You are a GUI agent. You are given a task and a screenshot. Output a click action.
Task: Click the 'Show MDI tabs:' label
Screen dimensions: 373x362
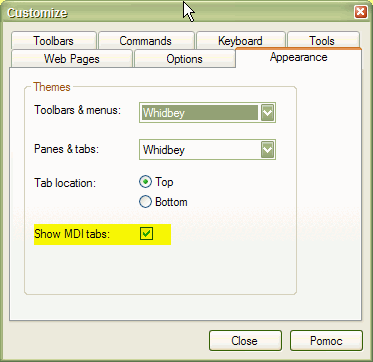[x=72, y=234]
